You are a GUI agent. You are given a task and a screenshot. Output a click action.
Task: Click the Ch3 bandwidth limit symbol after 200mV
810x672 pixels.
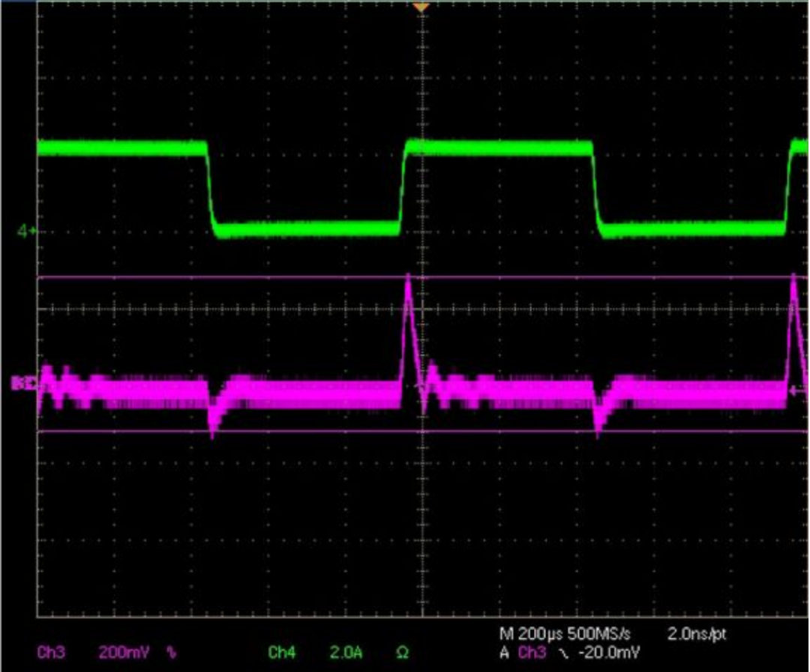click(x=172, y=652)
